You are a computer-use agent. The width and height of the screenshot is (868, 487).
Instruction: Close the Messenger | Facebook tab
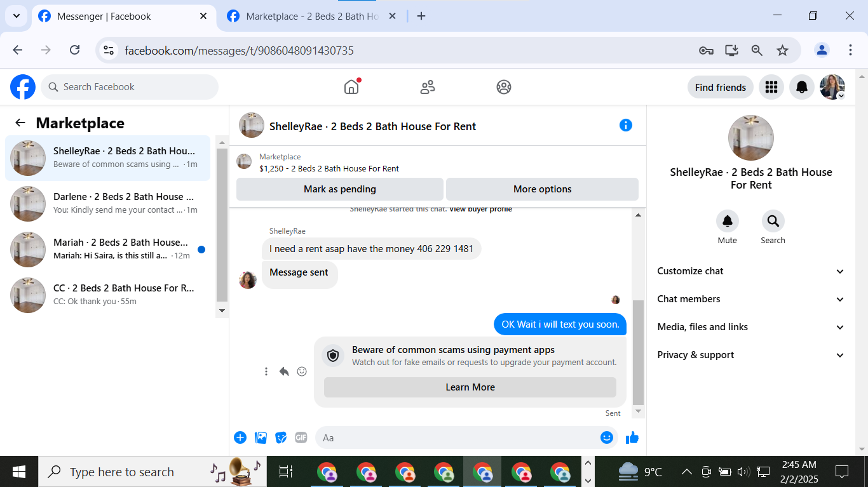[203, 17]
